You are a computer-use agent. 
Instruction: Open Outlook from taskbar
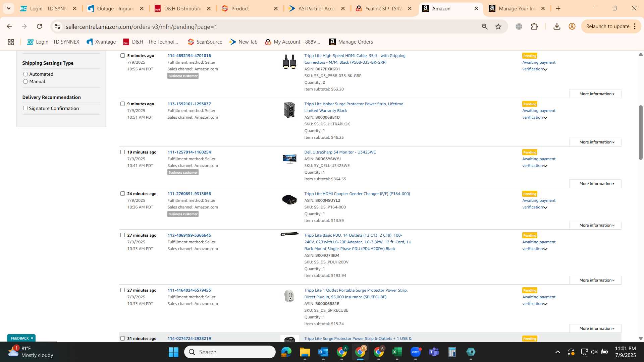click(323, 352)
